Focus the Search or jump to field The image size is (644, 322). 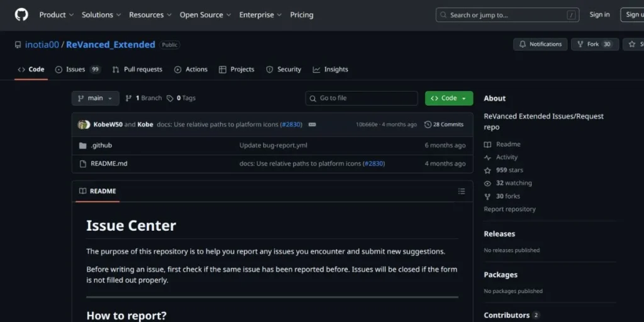click(x=508, y=15)
